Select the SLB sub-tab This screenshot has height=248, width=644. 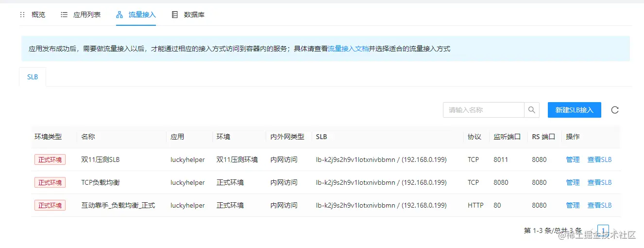point(33,77)
